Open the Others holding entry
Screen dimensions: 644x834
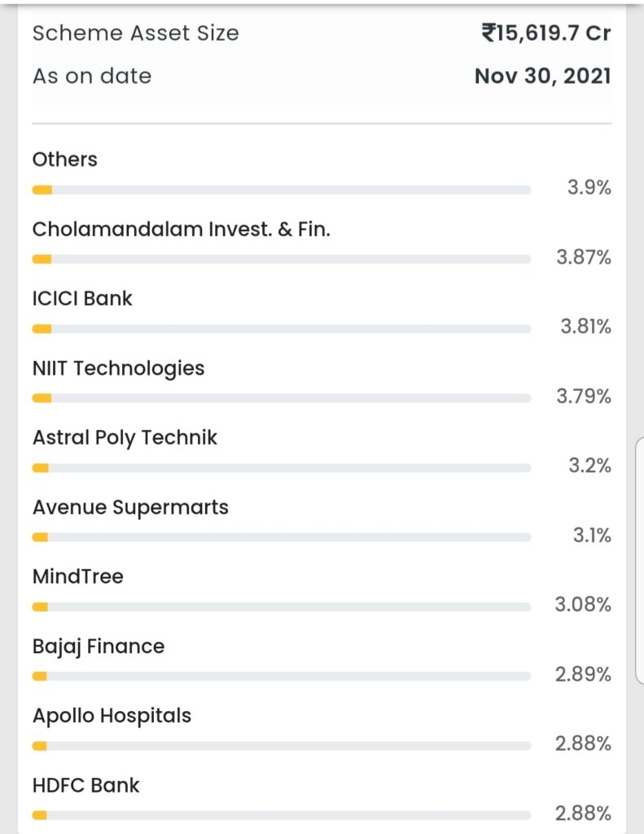tap(322, 174)
